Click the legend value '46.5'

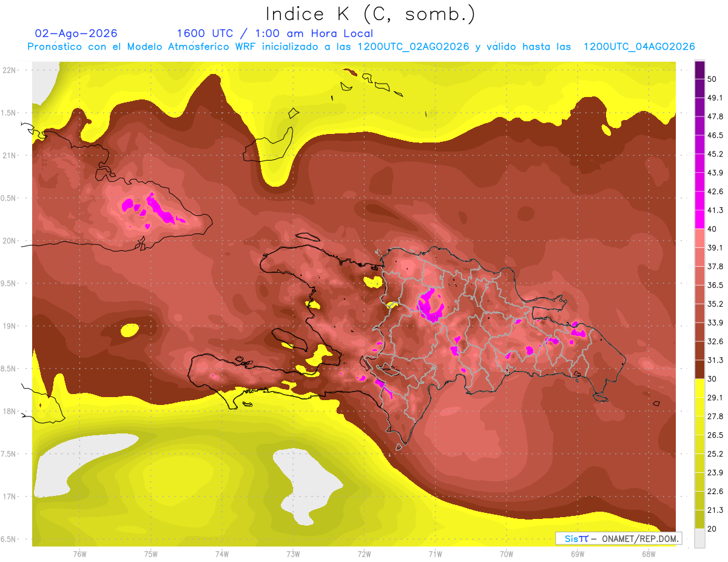pos(715,135)
